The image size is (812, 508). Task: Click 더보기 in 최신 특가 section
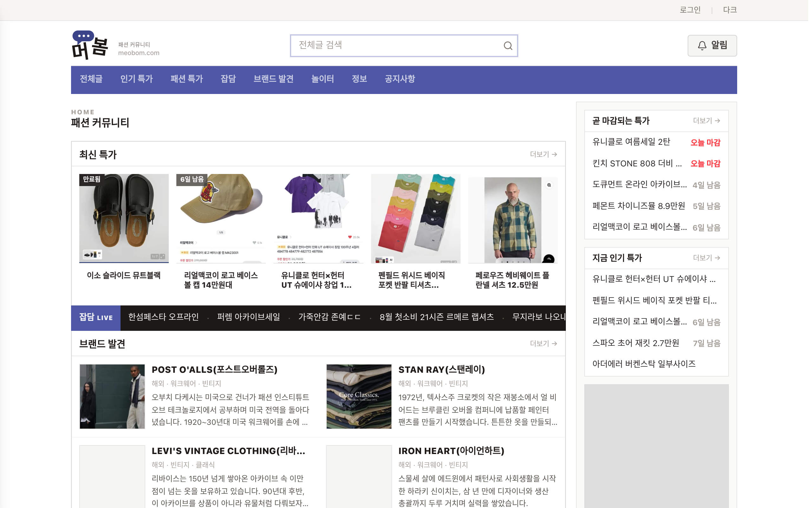(x=546, y=155)
